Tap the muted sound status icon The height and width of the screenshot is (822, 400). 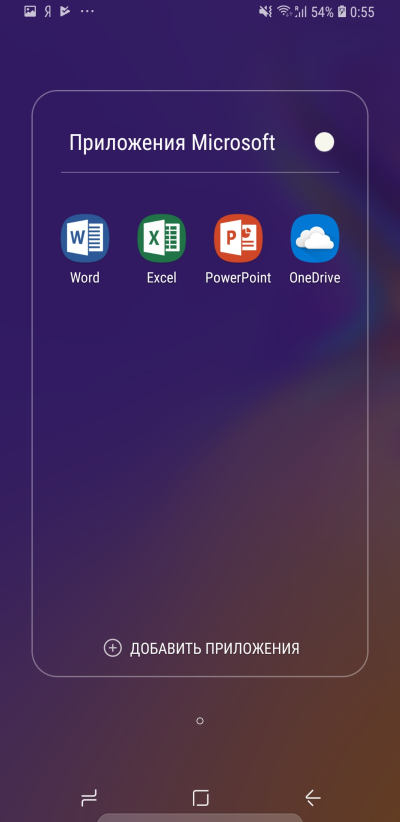click(x=266, y=12)
